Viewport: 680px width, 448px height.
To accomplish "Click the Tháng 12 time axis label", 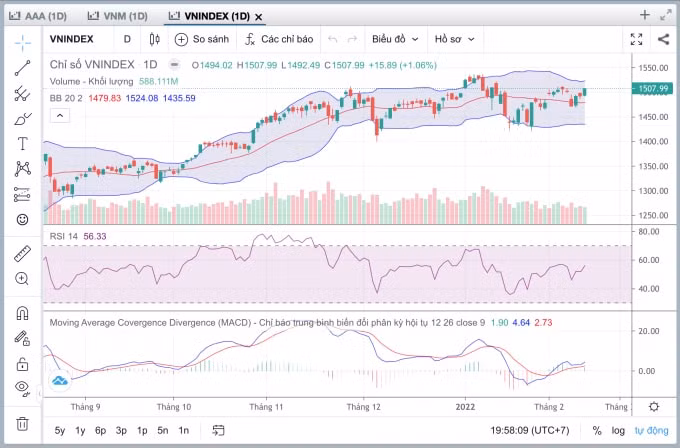I will pos(363,407).
